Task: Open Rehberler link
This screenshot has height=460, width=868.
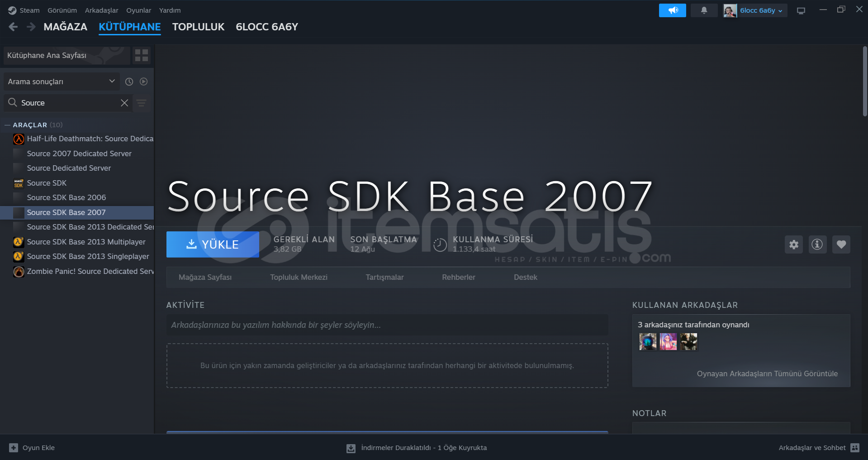Action: (x=458, y=277)
